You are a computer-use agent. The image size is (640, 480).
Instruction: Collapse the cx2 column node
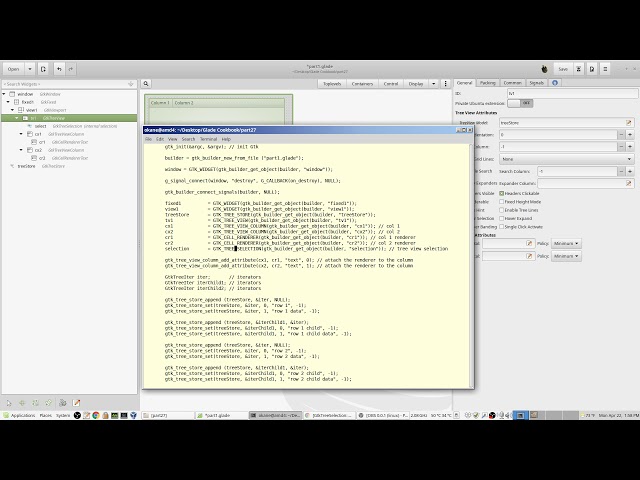click(x=21, y=150)
